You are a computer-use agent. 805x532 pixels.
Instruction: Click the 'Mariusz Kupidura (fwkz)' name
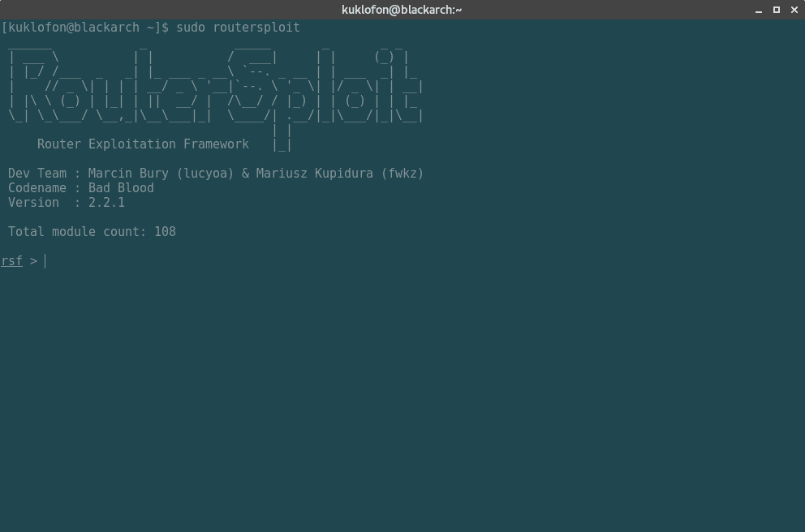coord(340,174)
